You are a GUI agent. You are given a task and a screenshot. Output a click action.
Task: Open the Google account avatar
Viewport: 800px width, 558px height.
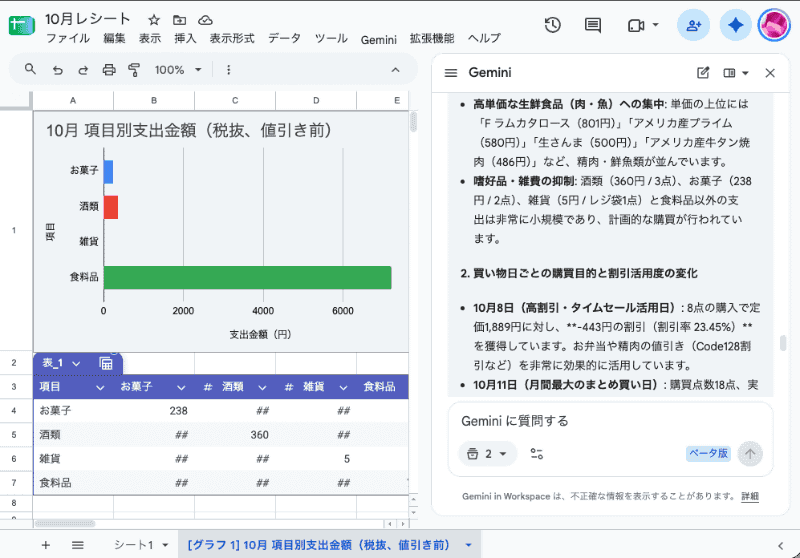click(x=774, y=25)
